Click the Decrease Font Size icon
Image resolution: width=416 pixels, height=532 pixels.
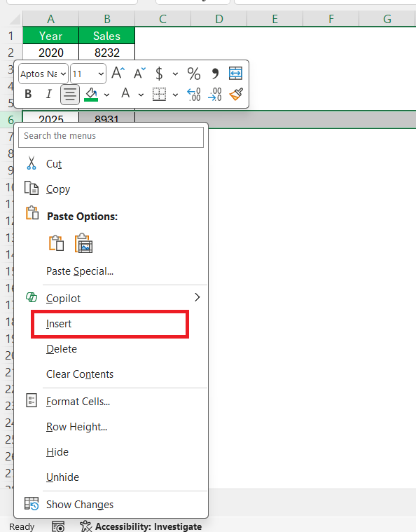139,74
